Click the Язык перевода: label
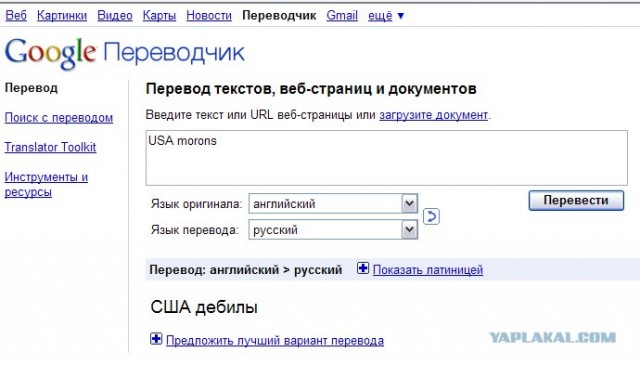This screenshot has height=365, width=640. [x=195, y=230]
